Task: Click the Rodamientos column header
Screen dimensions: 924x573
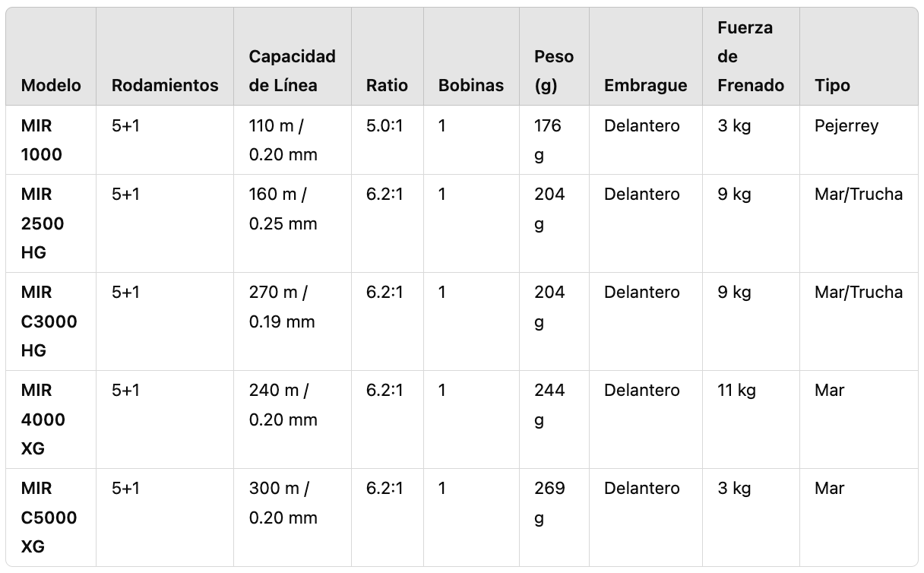Action: [x=165, y=85]
